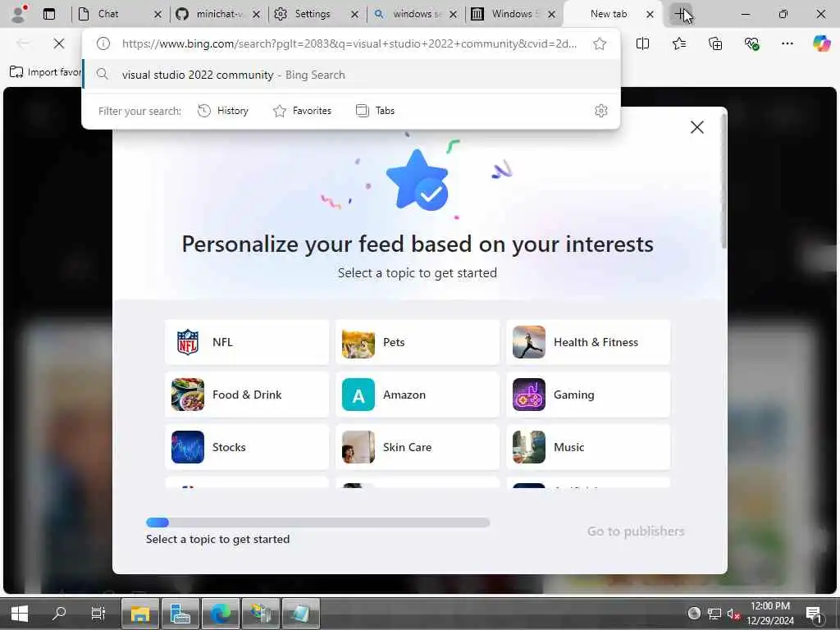Open network status tray icon
Screen dimensions: 840x630
(x=714, y=614)
